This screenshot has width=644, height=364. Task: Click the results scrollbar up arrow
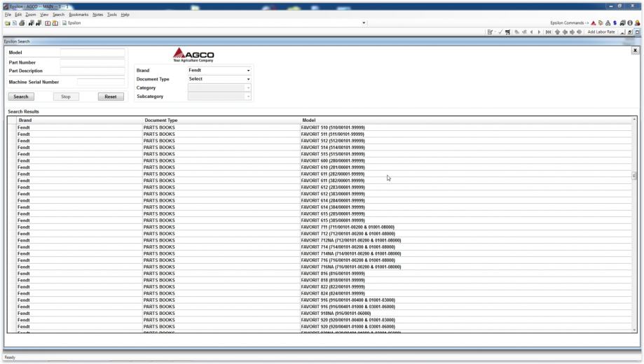point(634,120)
